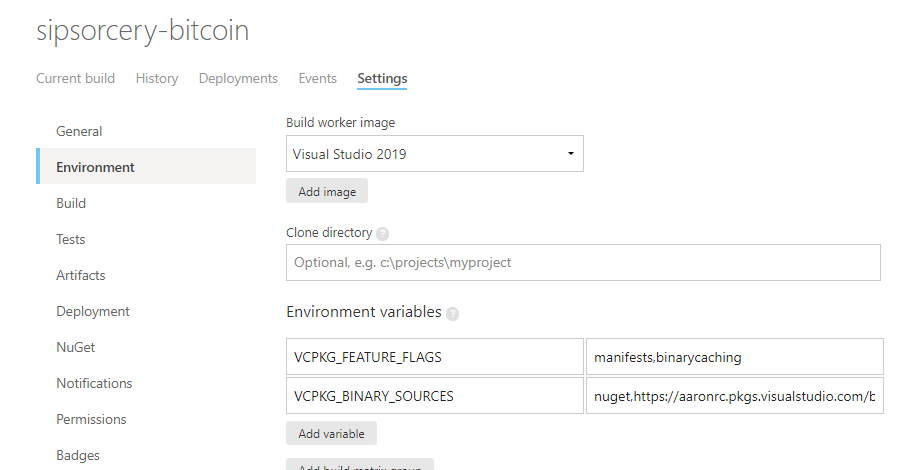Click the sipsorcery-bitcoin project title
Viewport: 922px width, 470px height.
click(142, 30)
